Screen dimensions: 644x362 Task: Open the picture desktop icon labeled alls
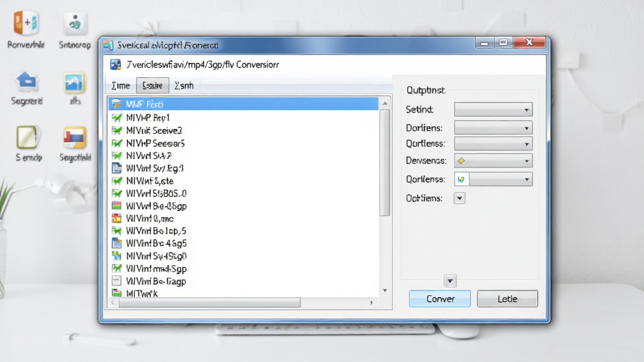point(74,82)
